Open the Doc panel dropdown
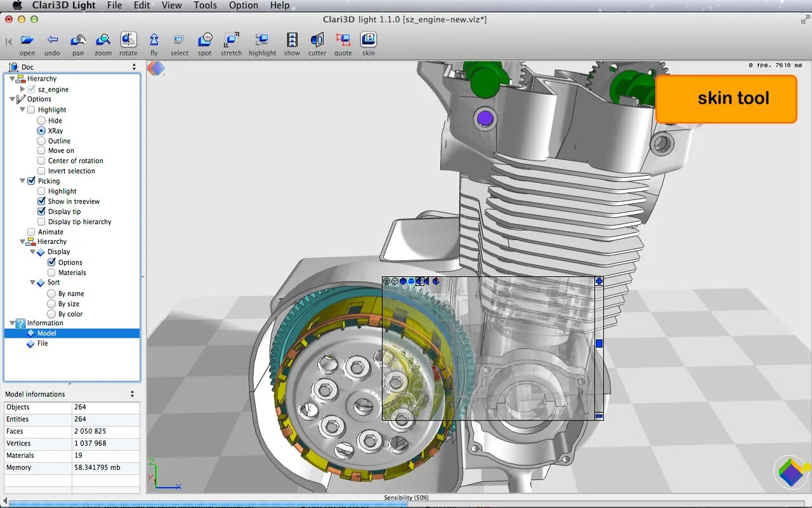Screen dimensions: 812x508 point(134,67)
